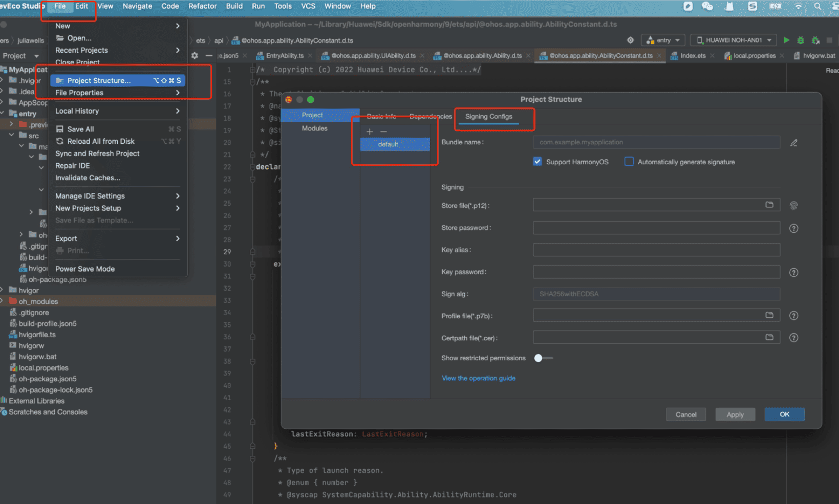
Task: Open help for Key password
Action: pos(793,273)
